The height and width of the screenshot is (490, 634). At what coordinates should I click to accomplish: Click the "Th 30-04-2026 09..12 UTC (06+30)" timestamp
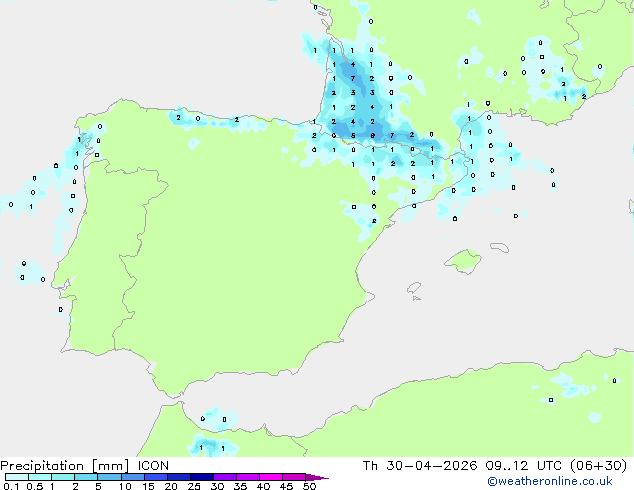[495, 466]
